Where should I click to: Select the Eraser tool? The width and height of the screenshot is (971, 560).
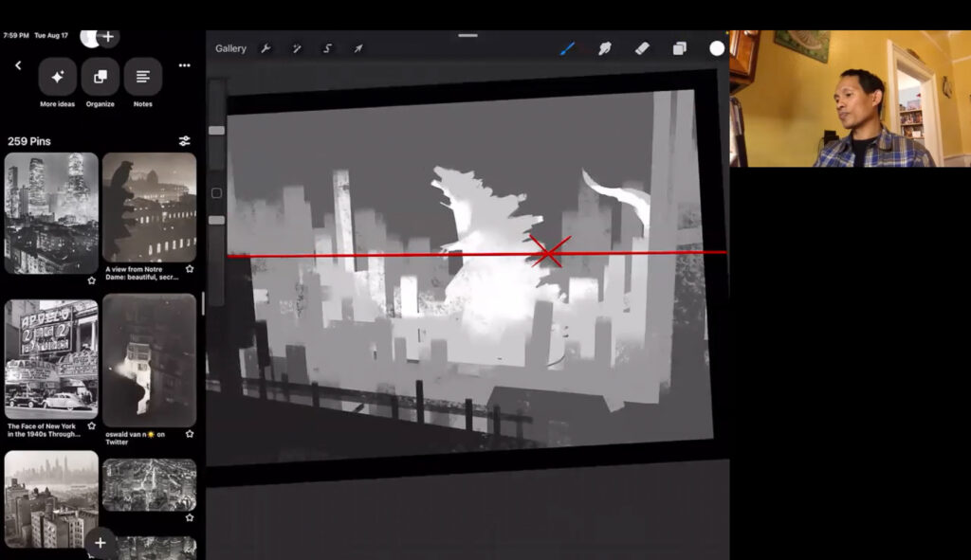642,48
